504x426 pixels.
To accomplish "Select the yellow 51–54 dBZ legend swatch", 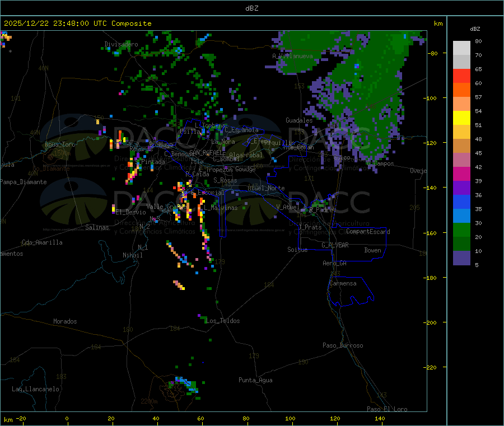I will tap(461, 118).
